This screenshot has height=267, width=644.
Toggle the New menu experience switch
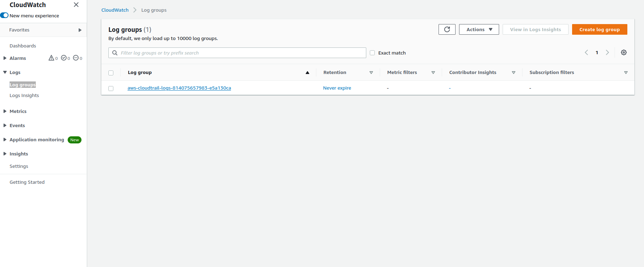click(x=4, y=15)
